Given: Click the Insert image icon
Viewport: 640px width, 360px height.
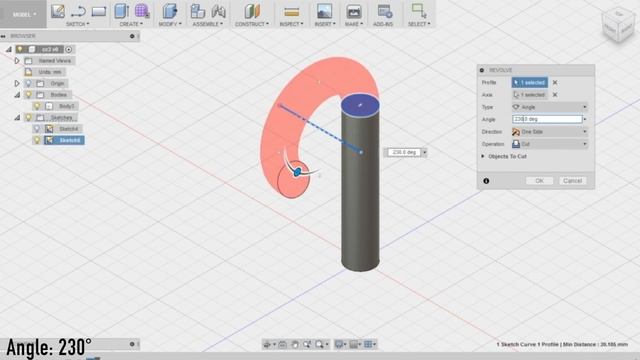Looking at the screenshot, I should click(324, 11).
